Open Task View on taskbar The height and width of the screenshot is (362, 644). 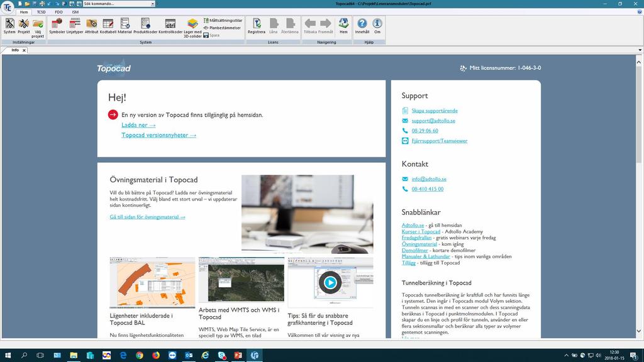coord(40,355)
